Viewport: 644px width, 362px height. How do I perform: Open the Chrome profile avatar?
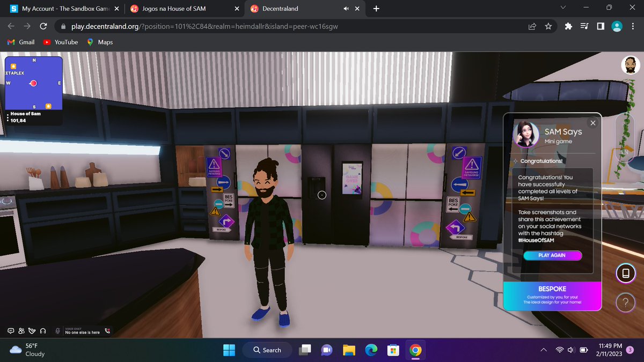(617, 26)
